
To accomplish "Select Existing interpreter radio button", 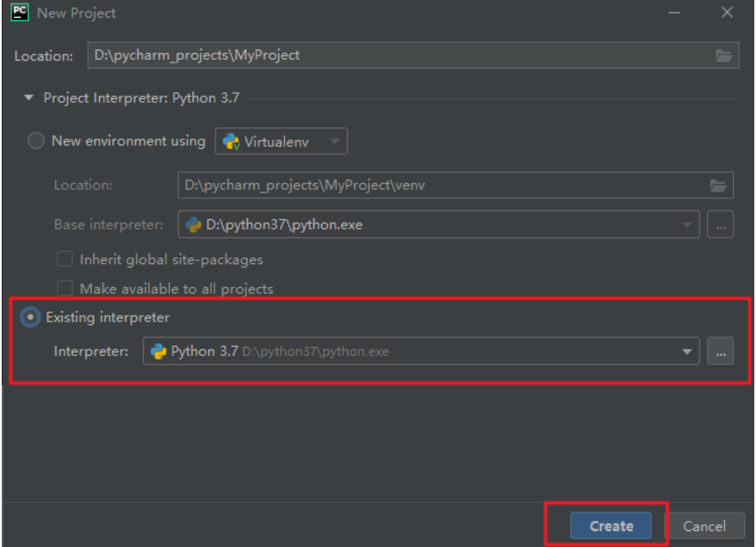I will [30, 317].
